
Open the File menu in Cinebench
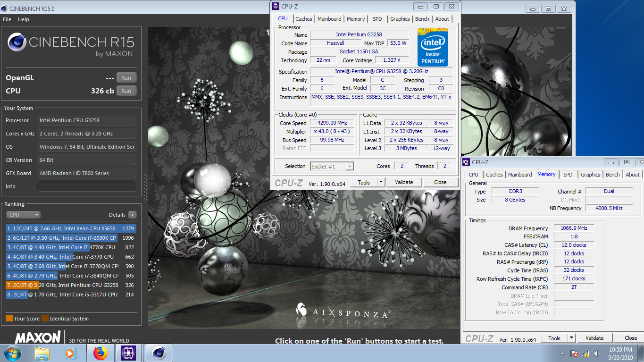click(7, 19)
